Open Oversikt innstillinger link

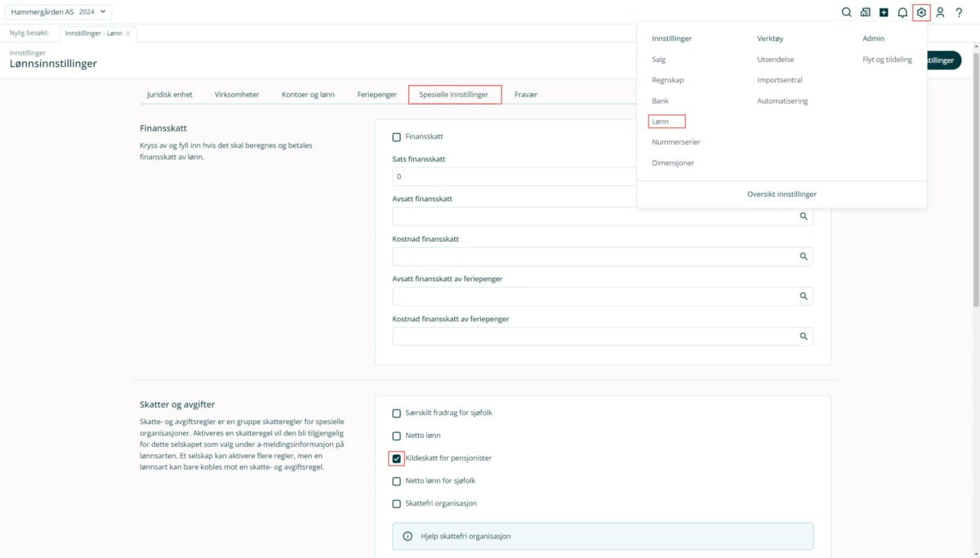tap(782, 194)
